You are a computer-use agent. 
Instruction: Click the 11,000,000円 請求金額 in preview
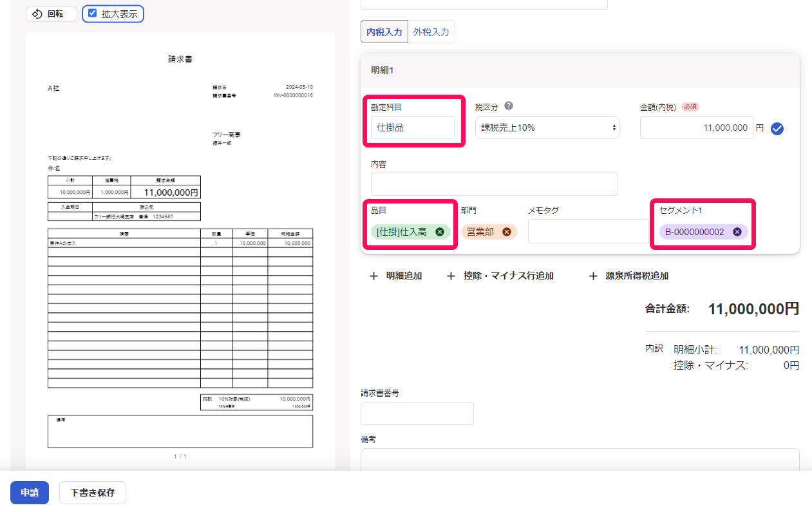click(x=171, y=192)
